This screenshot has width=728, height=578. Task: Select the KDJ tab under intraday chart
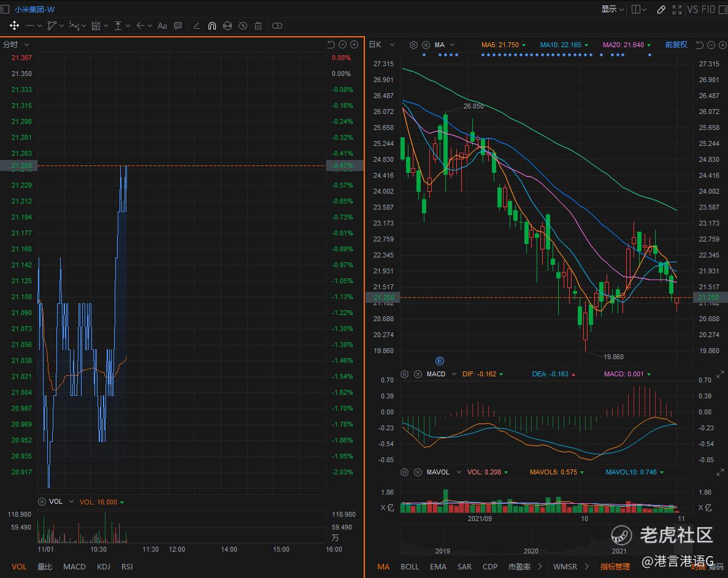[104, 566]
